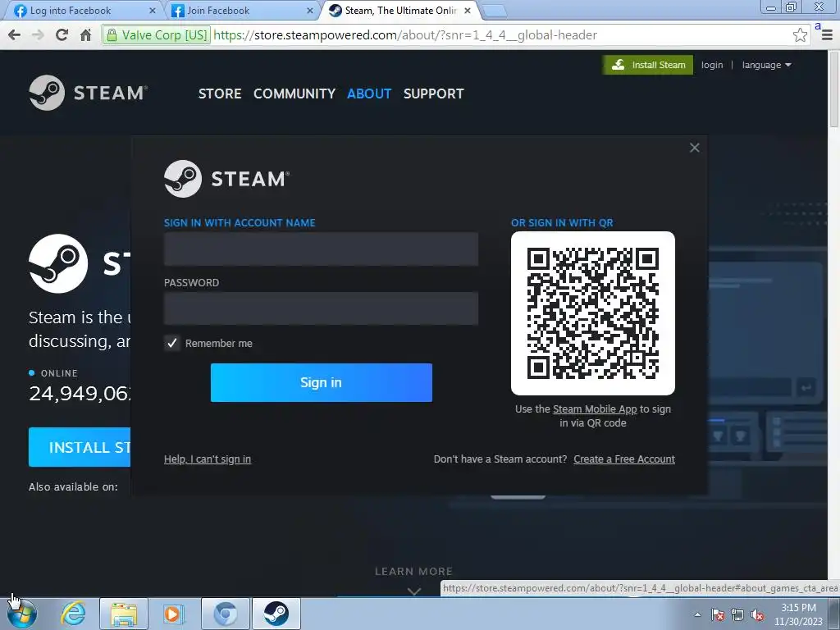Open the Chrome hamburger menu

[827, 34]
